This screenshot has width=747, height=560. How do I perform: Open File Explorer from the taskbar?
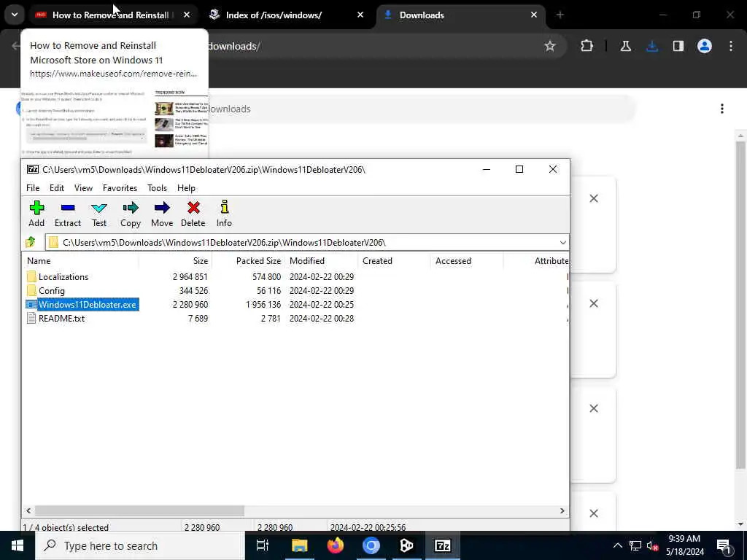[x=300, y=545]
